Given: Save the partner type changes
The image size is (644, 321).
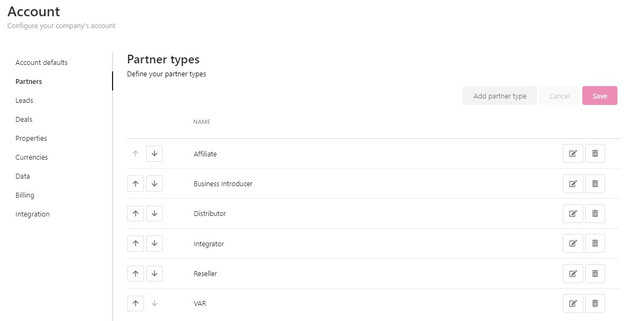Looking at the screenshot, I should [600, 96].
